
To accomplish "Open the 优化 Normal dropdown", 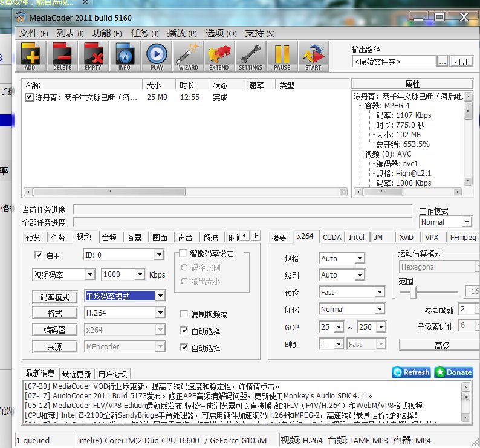I will point(380,309).
